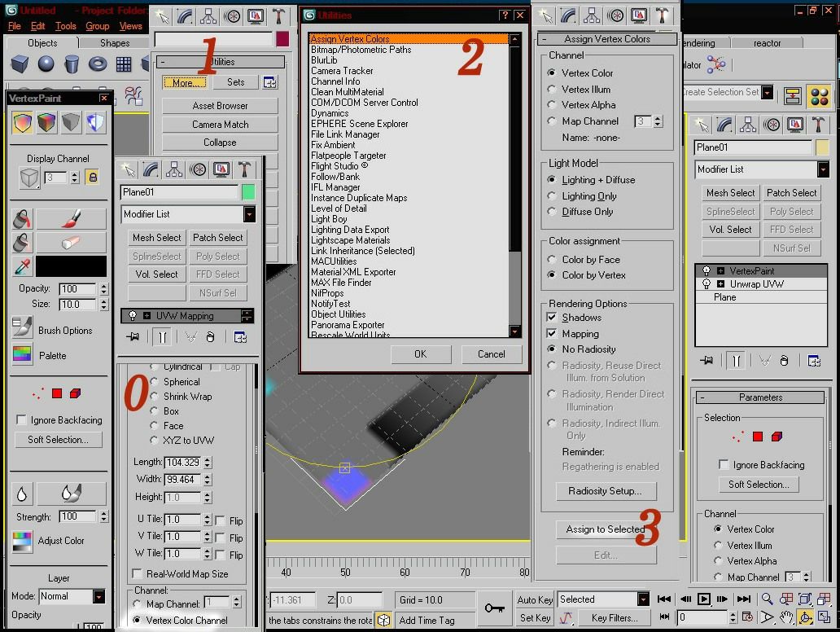Check the U Tile Flip checkbox
Screen dimensions: 840x632
click(x=220, y=520)
